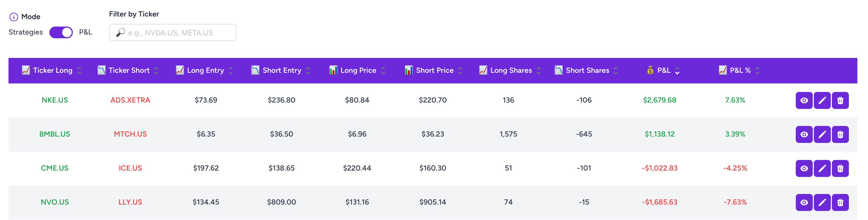Edit the BMBL.US / MTCH.US pair
Image resolution: width=868 pixels, height=220 pixels.
point(822,134)
